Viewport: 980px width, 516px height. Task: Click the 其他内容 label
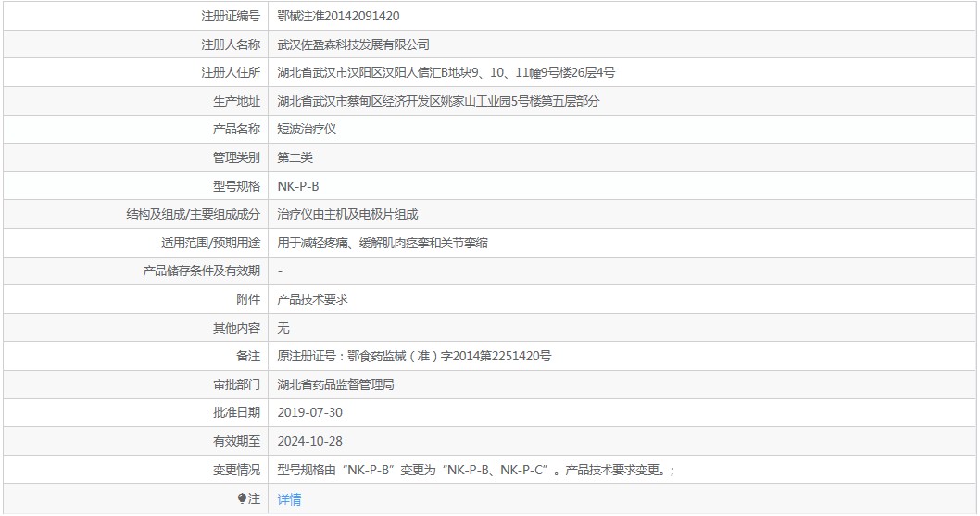point(236,328)
